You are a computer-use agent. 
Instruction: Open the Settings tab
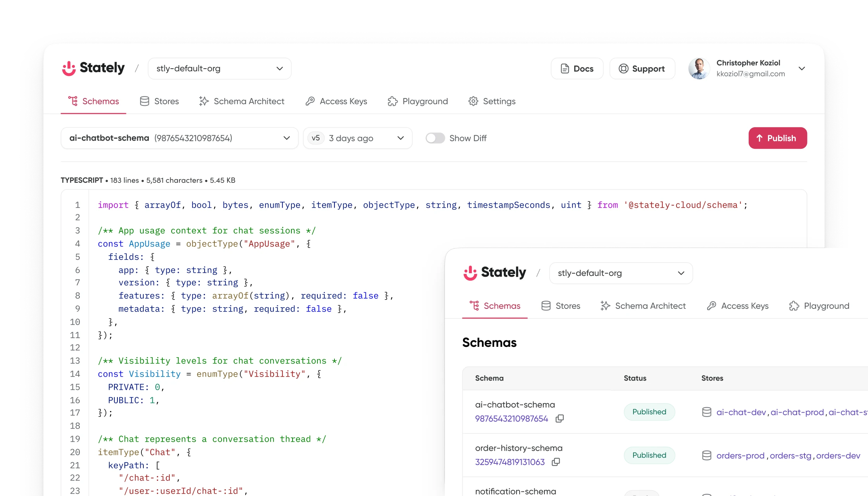(x=492, y=101)
